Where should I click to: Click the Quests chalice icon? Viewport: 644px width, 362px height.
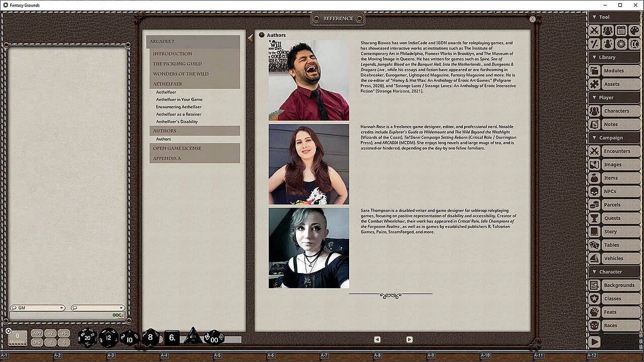coord(594,218)
